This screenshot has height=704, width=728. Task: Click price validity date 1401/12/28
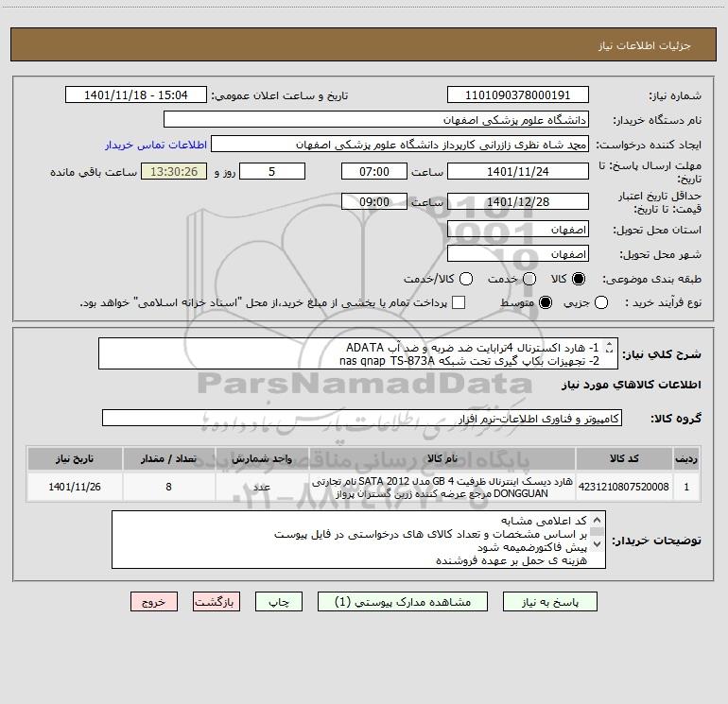pyautogui.click(x=518, y=202)
